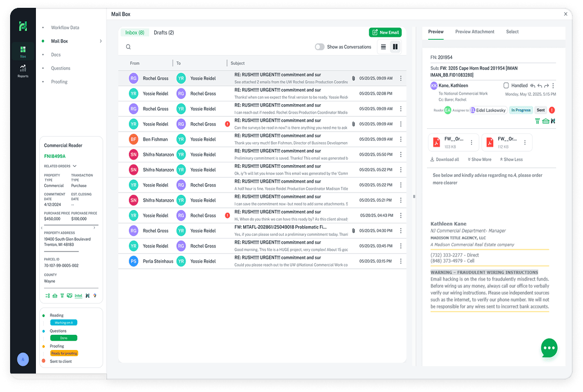583x392 pixels.
Task: Toggle the Show as Conversations switch
Action: tap(320, 47)
